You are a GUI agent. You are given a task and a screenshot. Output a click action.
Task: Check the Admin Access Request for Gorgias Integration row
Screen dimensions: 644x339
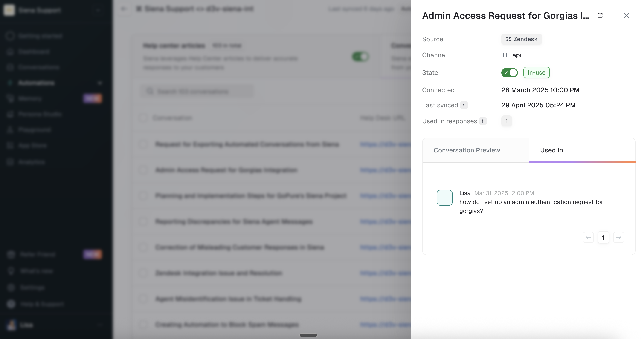[x=143, y=170]
